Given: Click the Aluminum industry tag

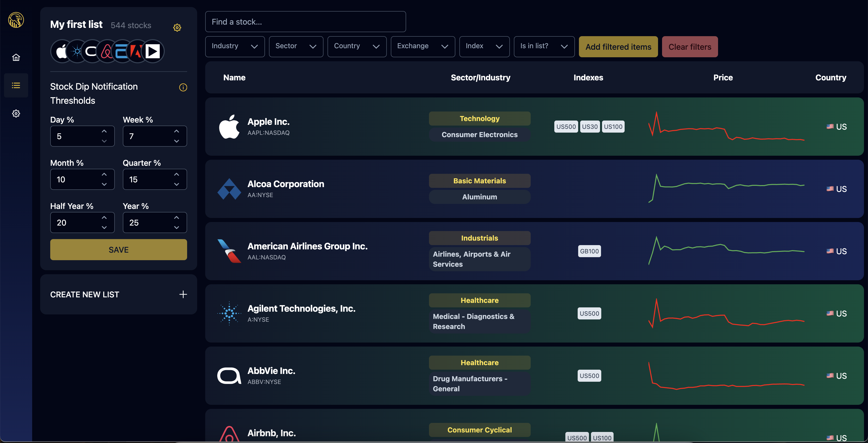Looking at the screenshot, I should [479, 197].
